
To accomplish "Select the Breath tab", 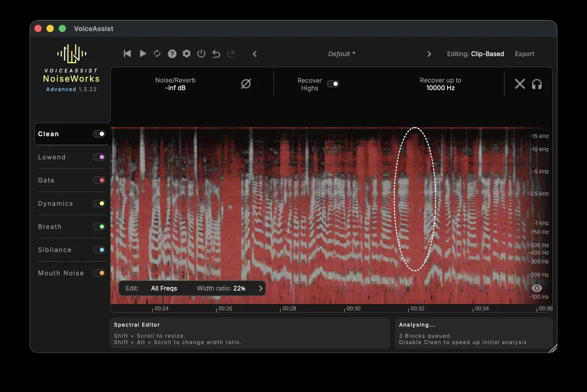I will pyautogui.click(x=50, y=227).
